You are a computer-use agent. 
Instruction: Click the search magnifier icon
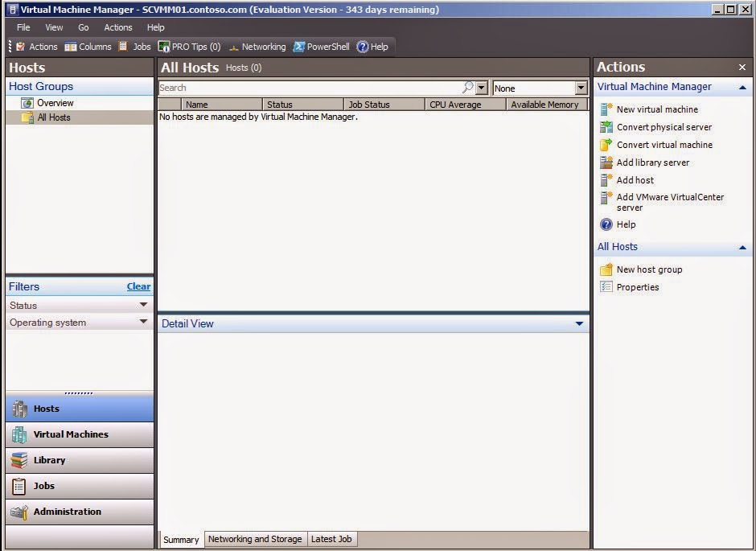(x=468, y=87)
